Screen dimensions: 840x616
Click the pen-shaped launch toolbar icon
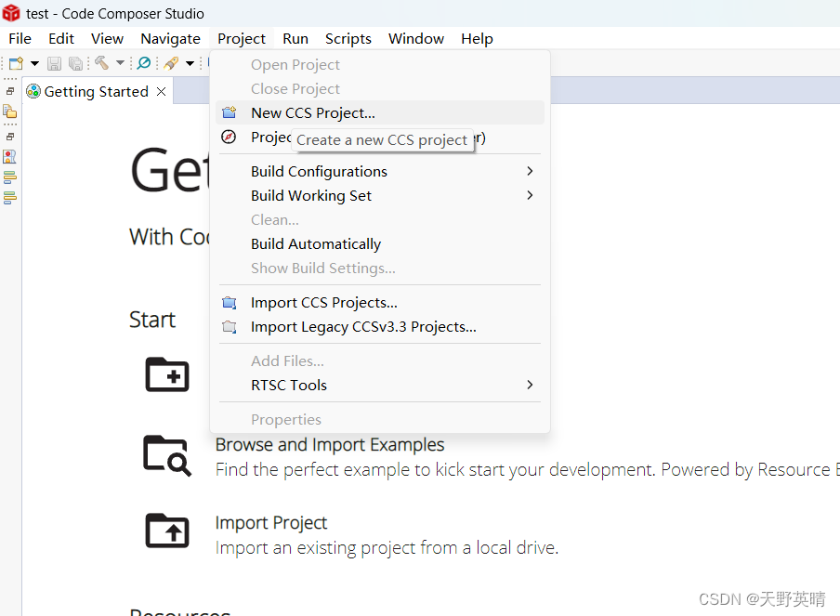tap(171, 63)
